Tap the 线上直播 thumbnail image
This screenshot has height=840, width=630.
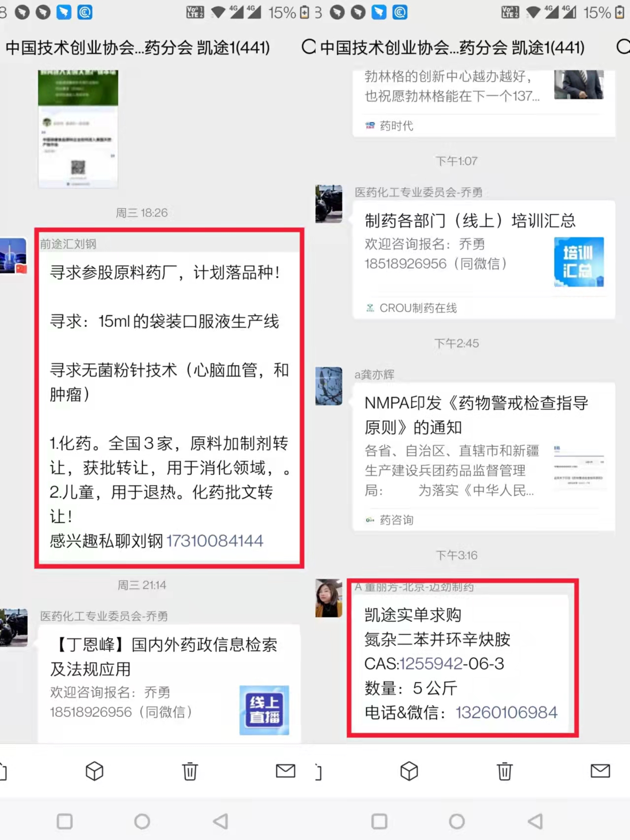click(x=265, y=710)
